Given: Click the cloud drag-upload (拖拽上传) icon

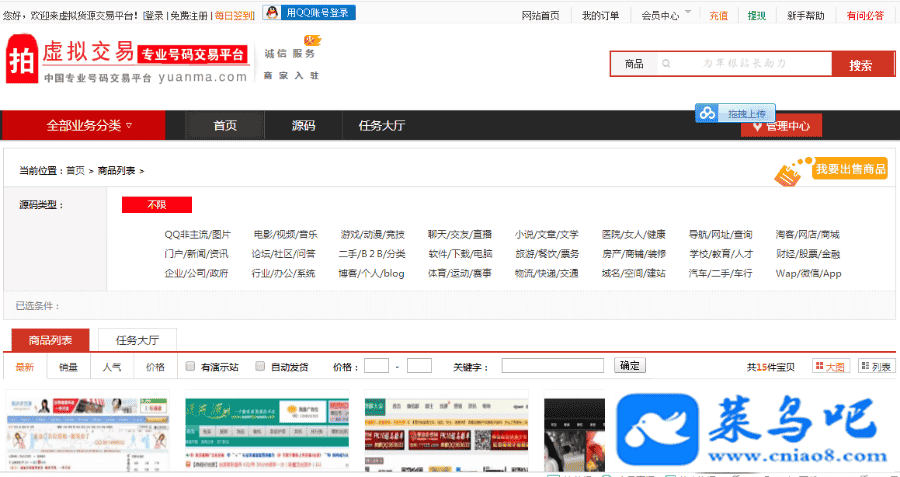Looking at the screenshot, I should point(707,113).
